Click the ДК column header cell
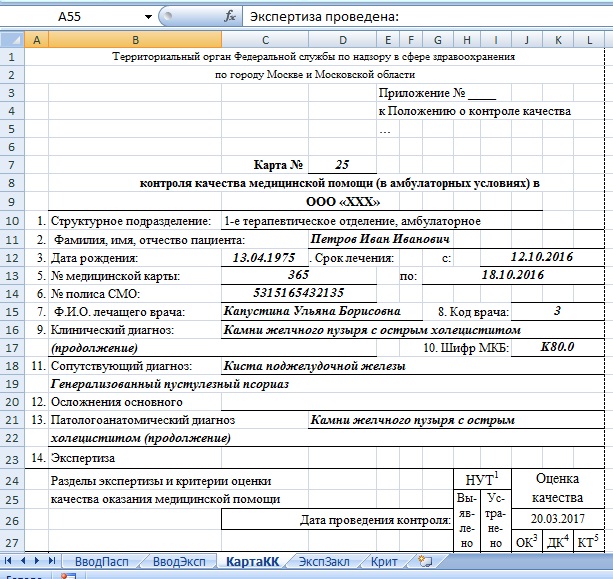 point(557,541)
